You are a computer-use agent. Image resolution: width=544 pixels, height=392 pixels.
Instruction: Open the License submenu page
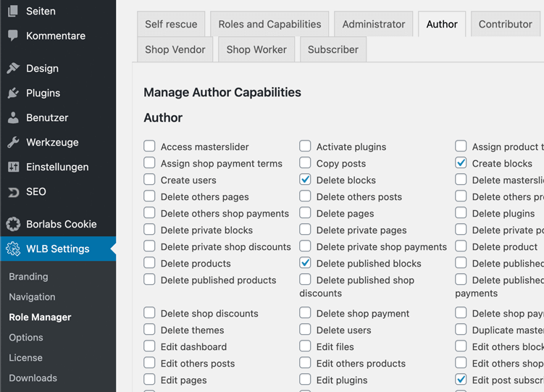click(x=25, y=357)
